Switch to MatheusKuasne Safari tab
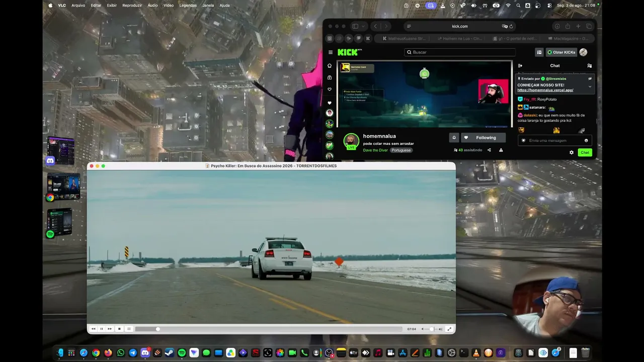The width and height of the screenshot is (644, 362). [x=403, y=38]
